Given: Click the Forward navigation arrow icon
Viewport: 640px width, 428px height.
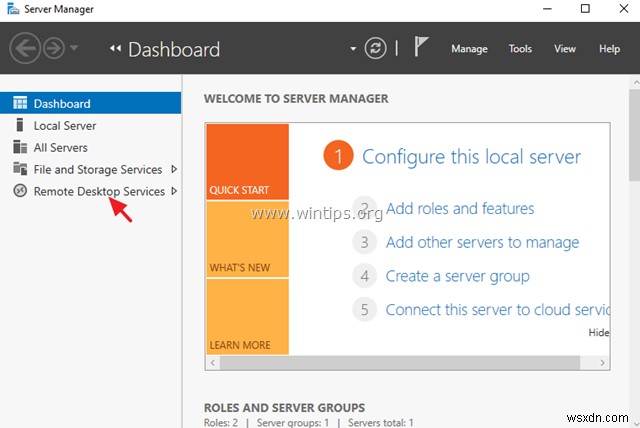Looking at the screenshot, I should click(52, 48).
